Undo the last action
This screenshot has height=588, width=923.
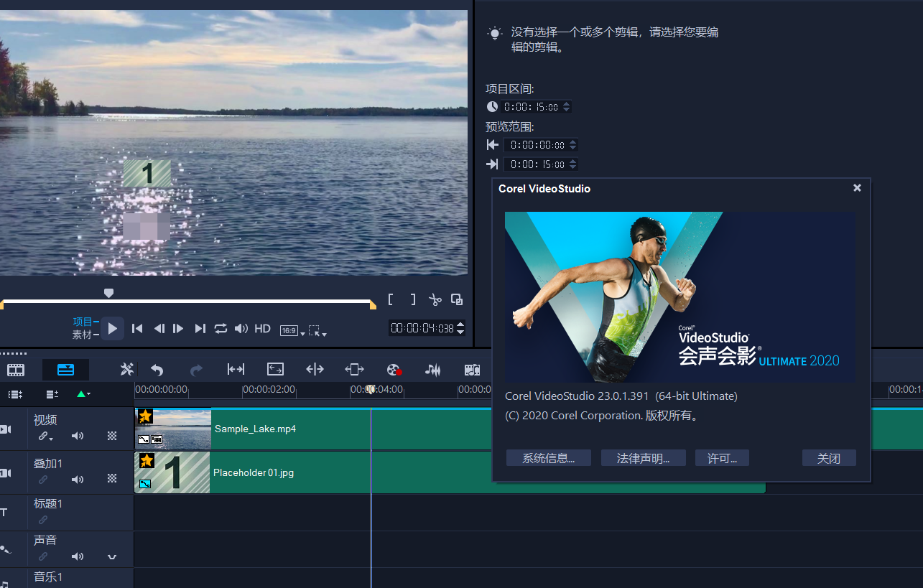tap(157, 370)
